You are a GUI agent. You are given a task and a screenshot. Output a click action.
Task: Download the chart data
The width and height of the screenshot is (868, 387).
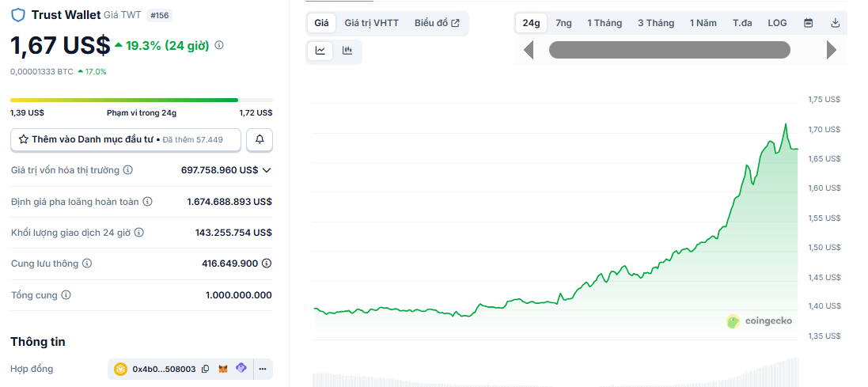point(836,23)
